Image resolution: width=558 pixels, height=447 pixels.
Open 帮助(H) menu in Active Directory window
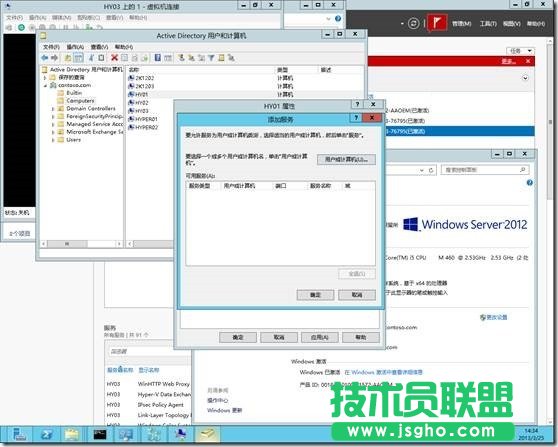123,47
